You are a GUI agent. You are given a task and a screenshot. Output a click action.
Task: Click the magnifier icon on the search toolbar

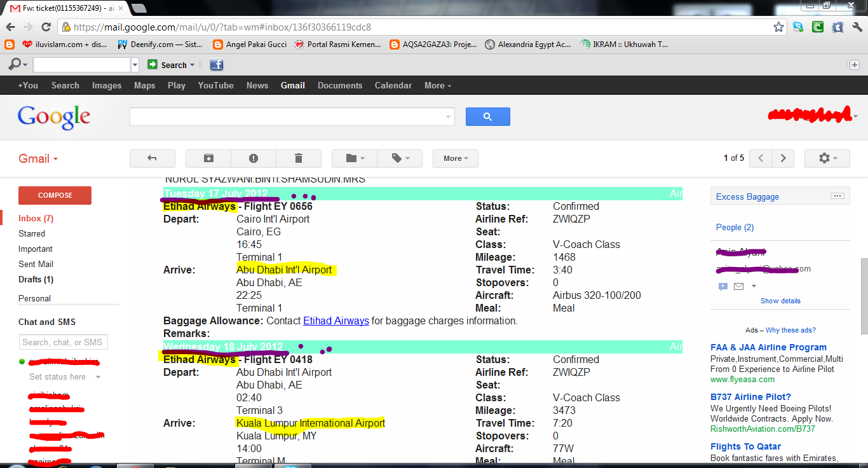click(x=14, y=64)
